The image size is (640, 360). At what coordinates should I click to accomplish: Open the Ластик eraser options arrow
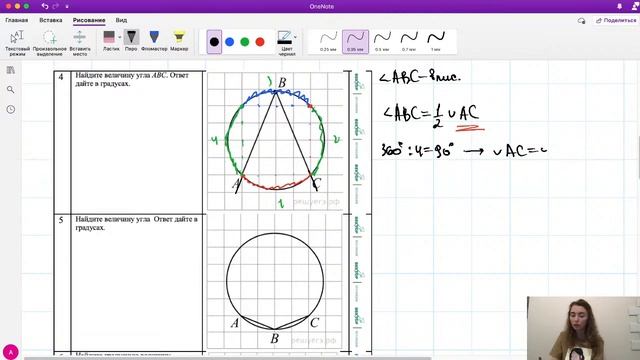120,37
